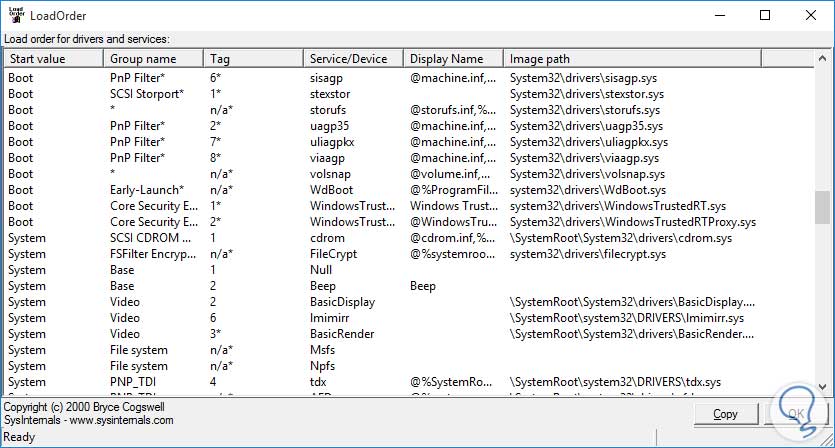Click the LoadOrder app icon in title bar

17,14
